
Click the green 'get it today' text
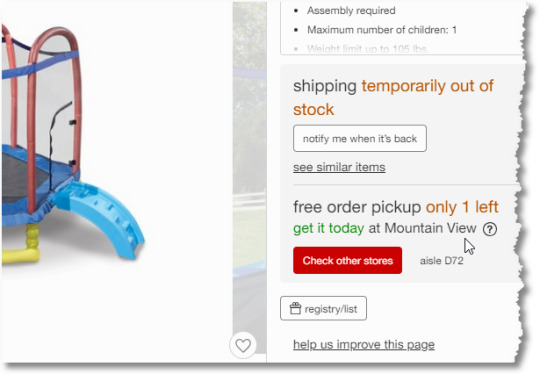point(329,228)
